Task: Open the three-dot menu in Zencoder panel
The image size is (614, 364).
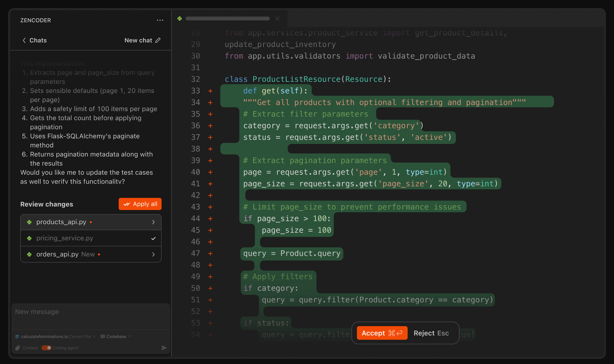Action: (x=160, y=20)
